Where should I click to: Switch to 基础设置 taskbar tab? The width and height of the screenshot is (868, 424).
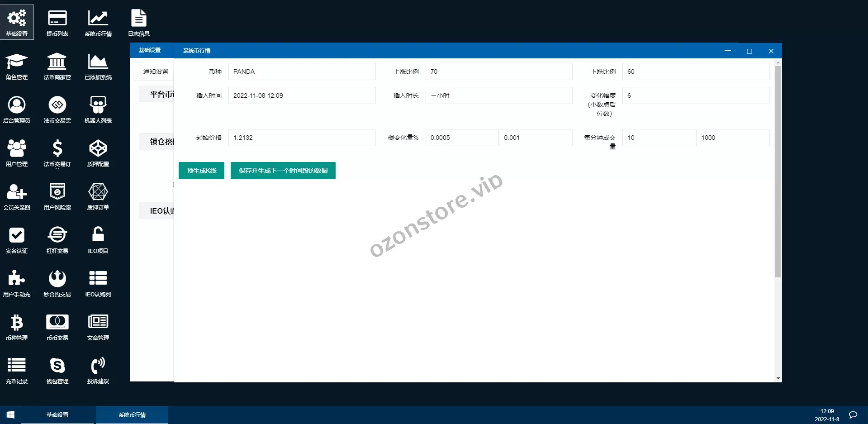click(57, 414)
